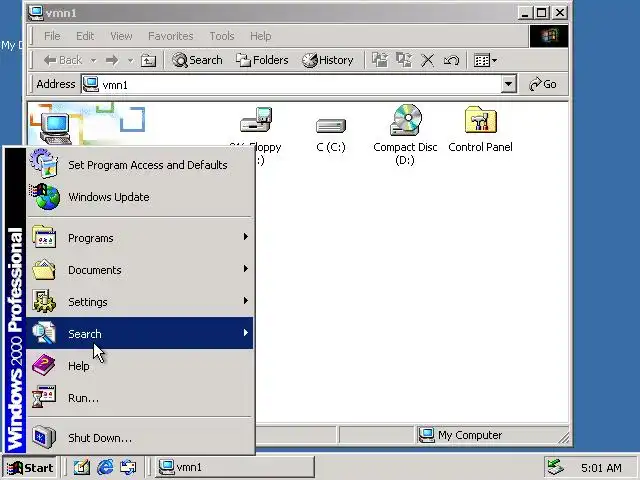This screenshot has width=640, height=480.
Task: Launch Internet Explorer from quick launch
Action: [x=105, y=467]
